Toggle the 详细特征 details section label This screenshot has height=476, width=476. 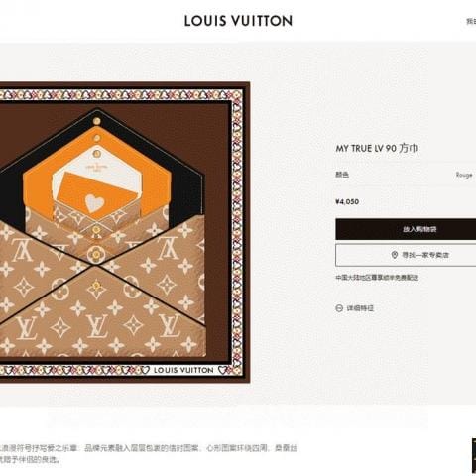360,308
